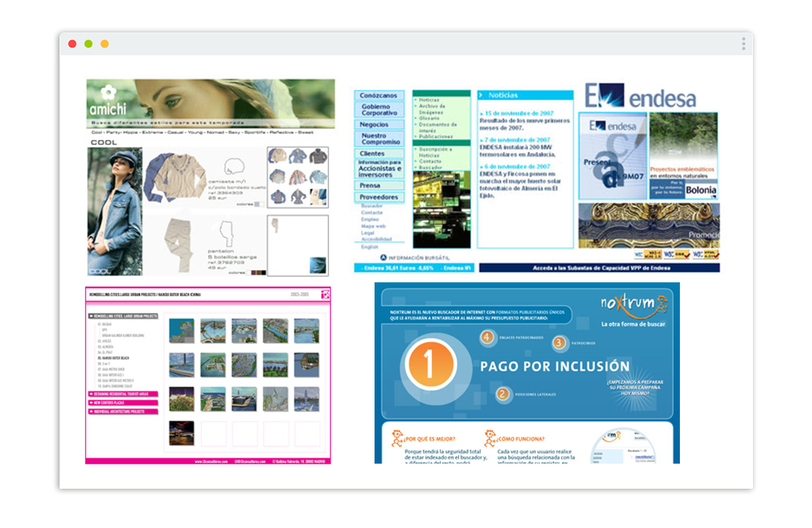Open the first urban project thumbnail

coord(181,331)
